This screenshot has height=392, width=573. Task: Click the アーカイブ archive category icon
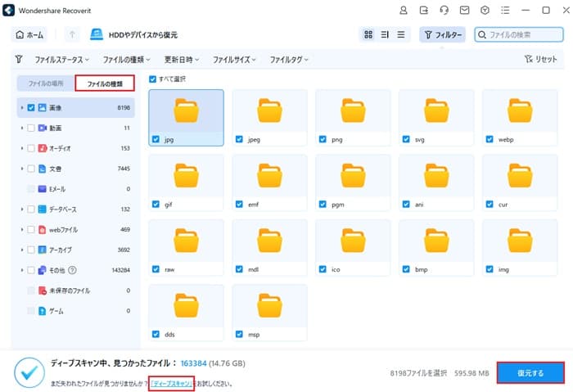pos(42,250)
